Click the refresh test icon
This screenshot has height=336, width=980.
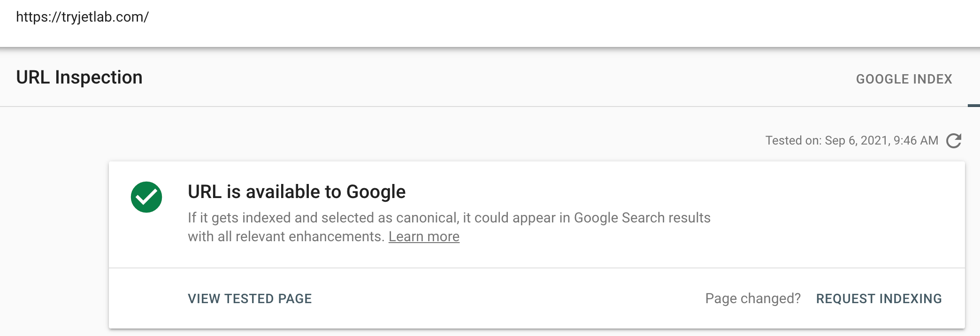pos(953,141)
